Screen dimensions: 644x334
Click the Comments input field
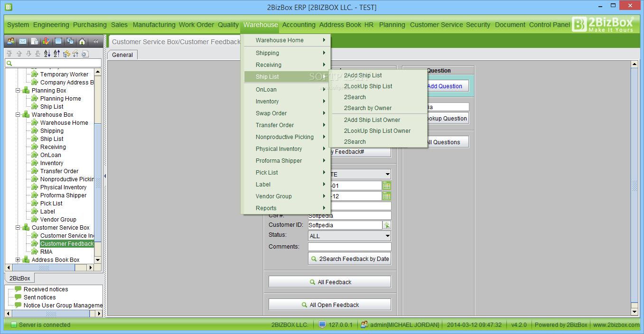pyautogui.click(x=350, y=247)
